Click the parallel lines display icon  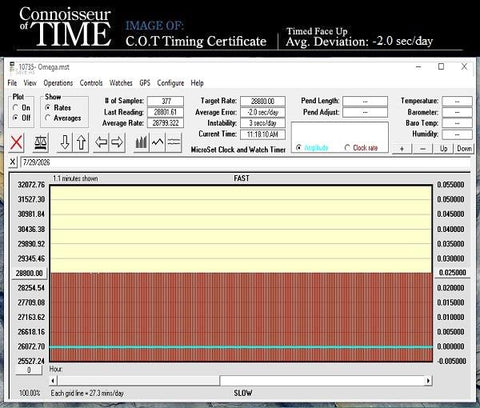(174, 143)
